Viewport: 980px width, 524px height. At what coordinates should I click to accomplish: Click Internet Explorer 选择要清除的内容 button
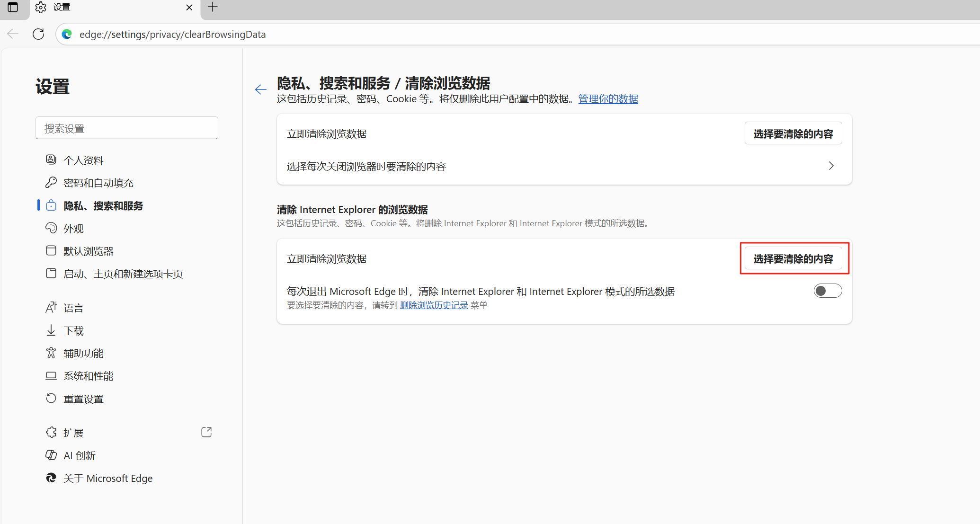click(x=793, y=259)
